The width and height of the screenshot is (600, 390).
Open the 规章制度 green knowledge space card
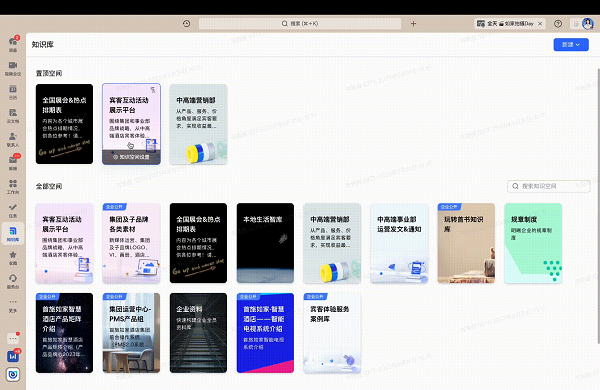[x=533, y=243]
